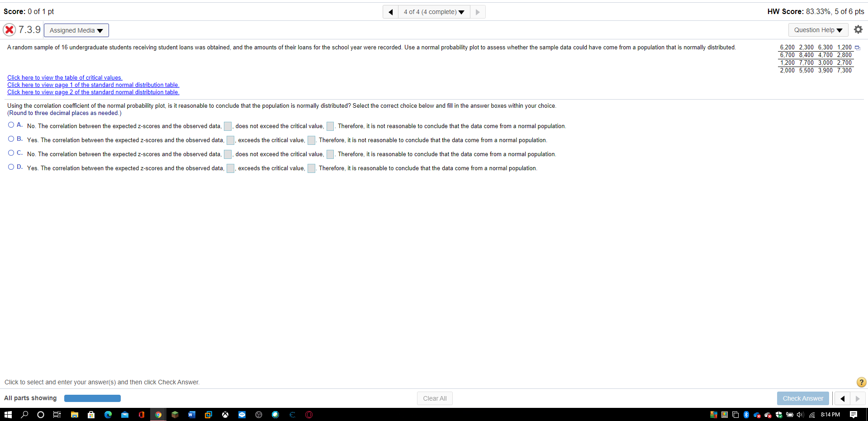Click the red X incorrect icon beside 7.3.9
The image size is (868, 421).
(9, 29)
